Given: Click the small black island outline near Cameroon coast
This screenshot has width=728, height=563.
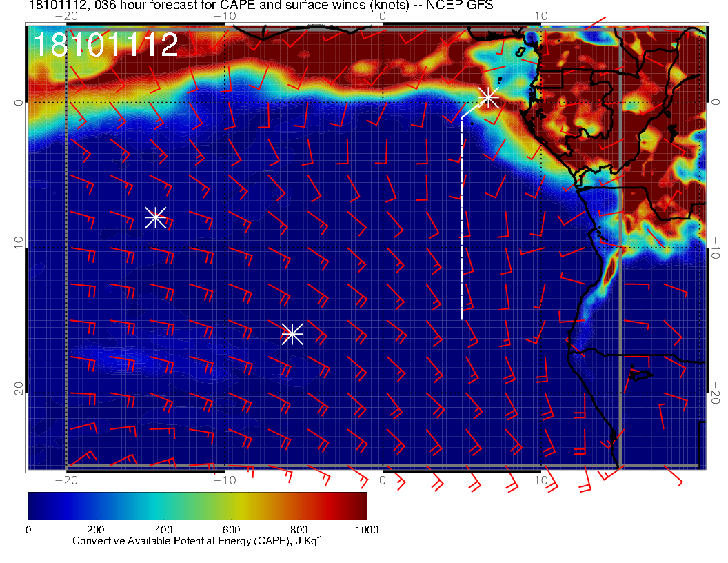Looking at the screenshot, I should point(521,52).
